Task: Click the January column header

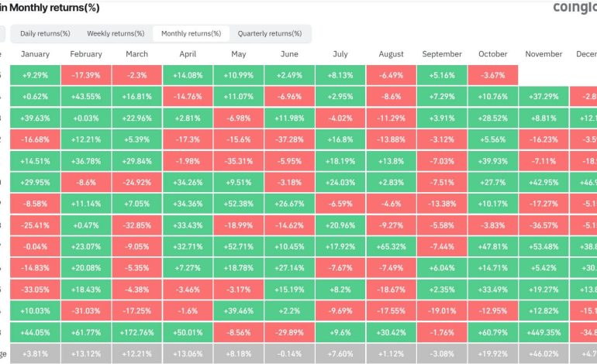Action: tap(35, 54)
